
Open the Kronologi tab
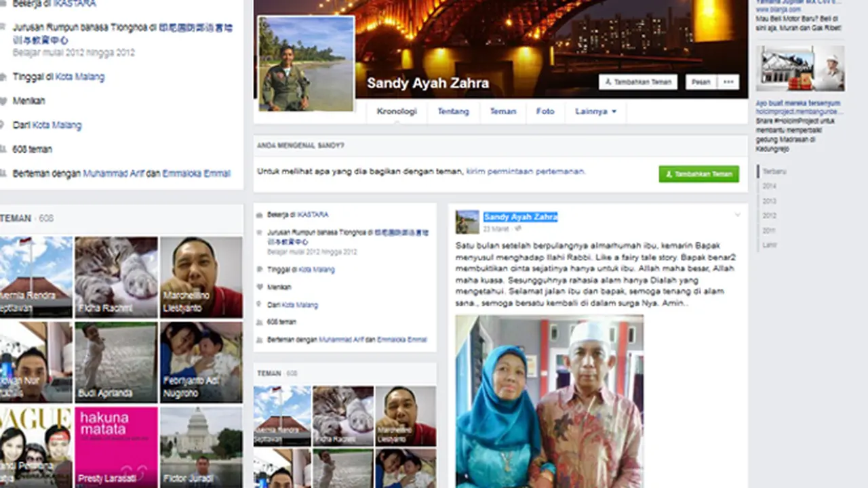[397, 112]
